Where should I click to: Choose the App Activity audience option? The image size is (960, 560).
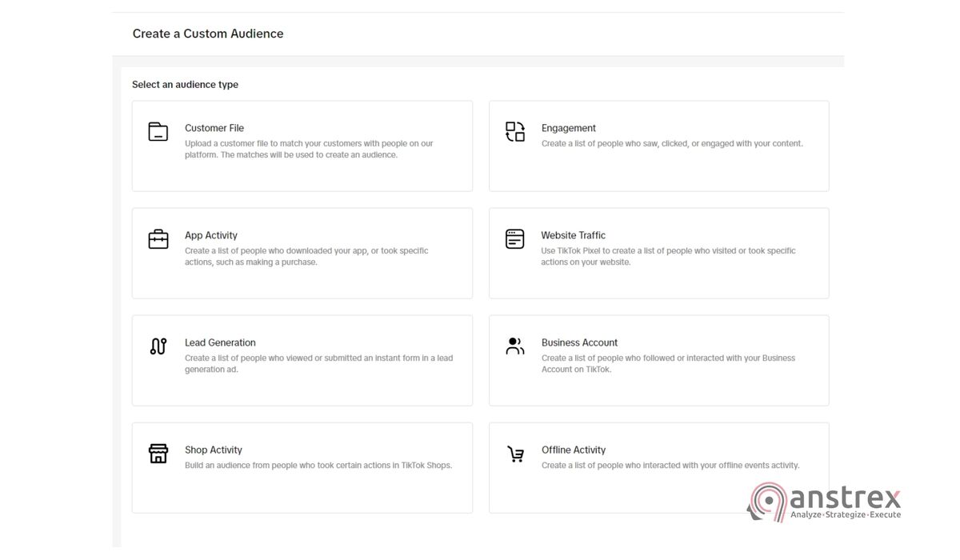(x=302, y=253)
